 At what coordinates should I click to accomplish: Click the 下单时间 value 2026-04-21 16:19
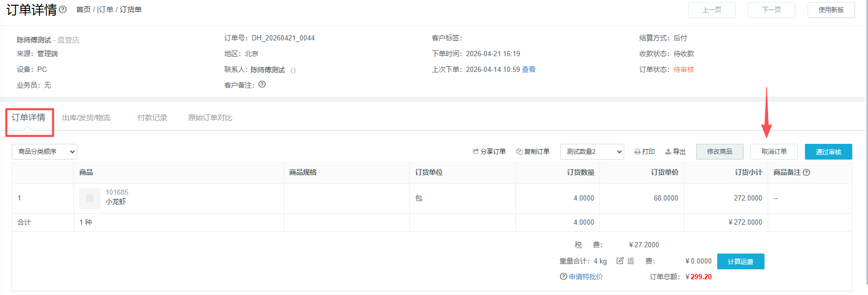(493, 54)
